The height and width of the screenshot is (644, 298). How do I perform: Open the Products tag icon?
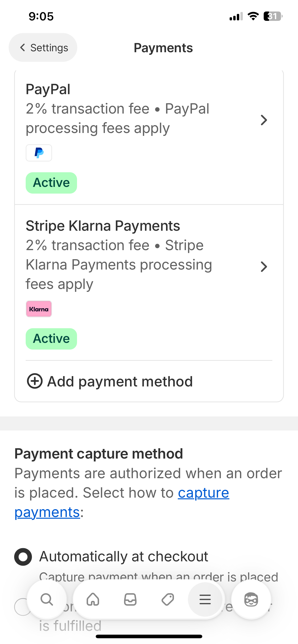167,599
